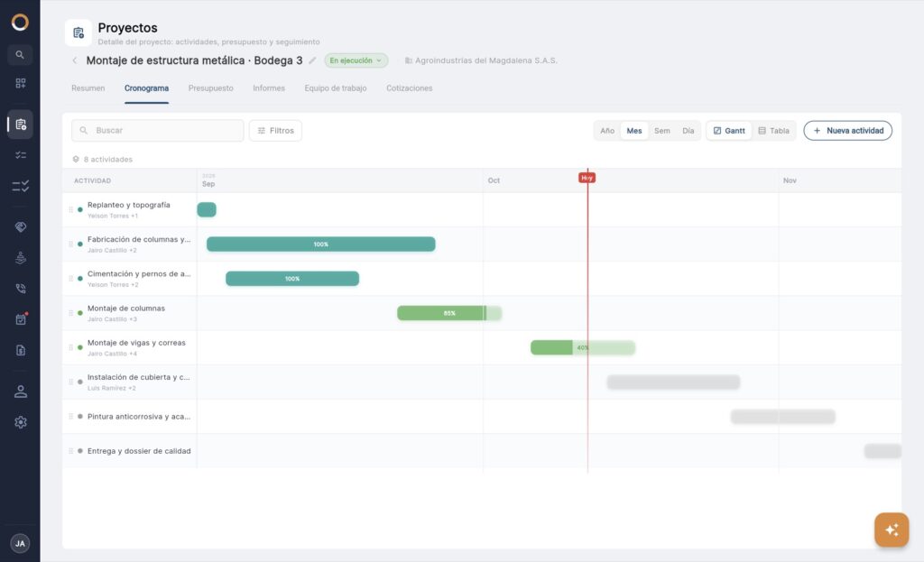Click the orange ring app logo
Screen dimensions: 924x562
coord(20,23)
